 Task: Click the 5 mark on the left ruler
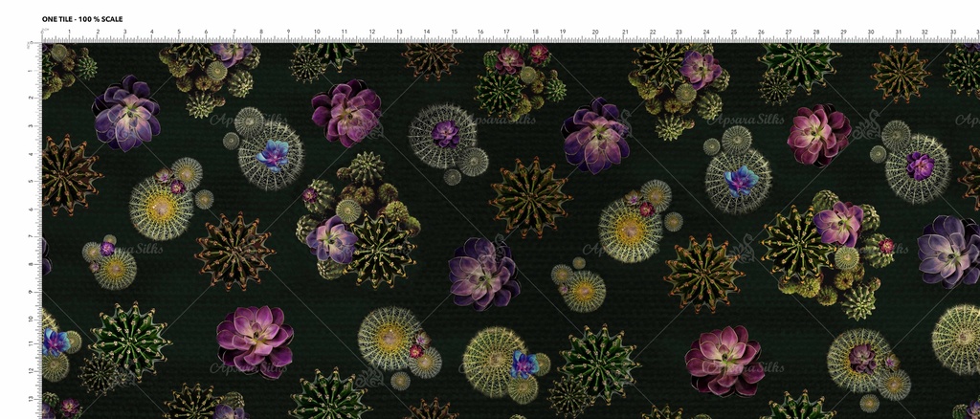click(35, 181)
